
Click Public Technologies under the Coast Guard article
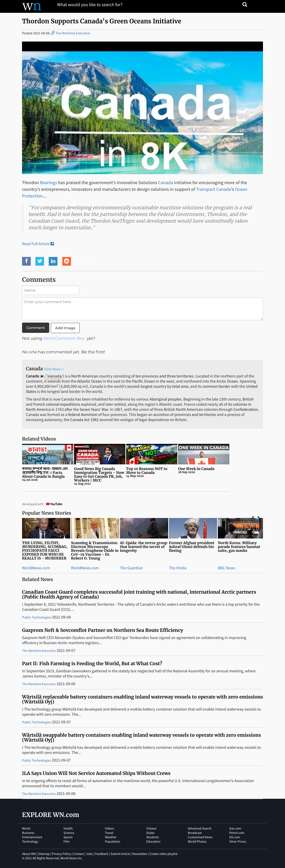coord(36,617)
